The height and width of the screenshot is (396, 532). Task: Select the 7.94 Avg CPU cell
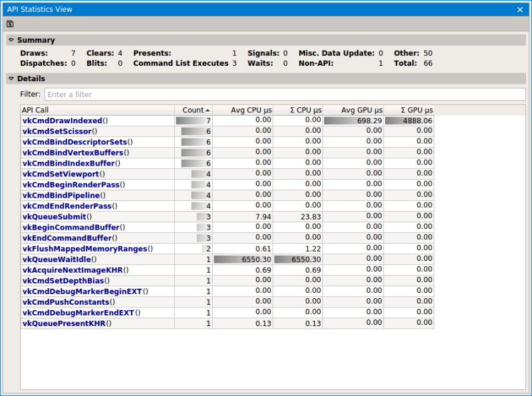coord(243,217)
